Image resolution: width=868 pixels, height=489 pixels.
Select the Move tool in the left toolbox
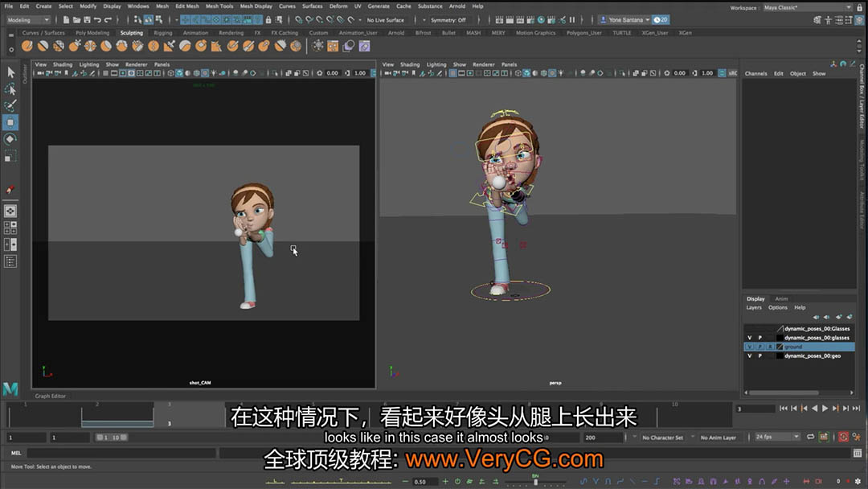click(x=10, y=122)
